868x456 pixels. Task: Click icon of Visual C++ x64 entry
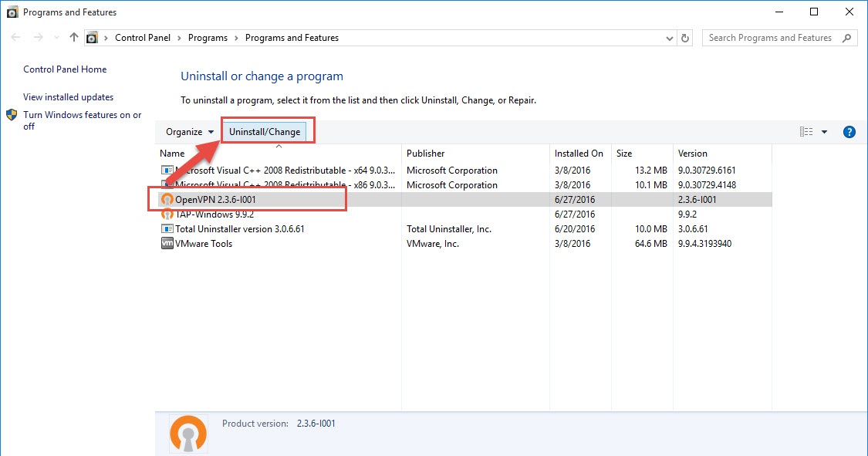[x=167, y=170]
